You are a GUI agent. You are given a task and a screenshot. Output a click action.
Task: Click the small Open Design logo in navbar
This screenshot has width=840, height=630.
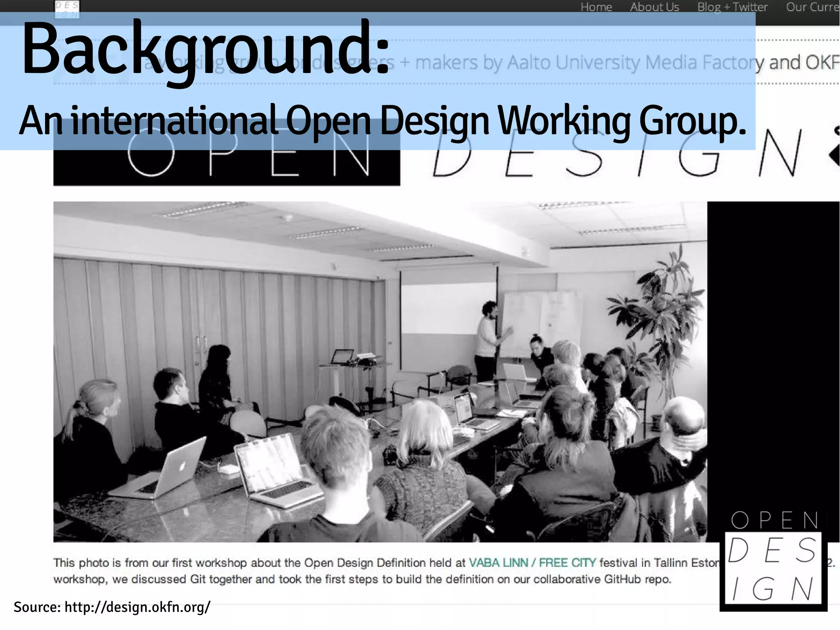click(67, 9)
